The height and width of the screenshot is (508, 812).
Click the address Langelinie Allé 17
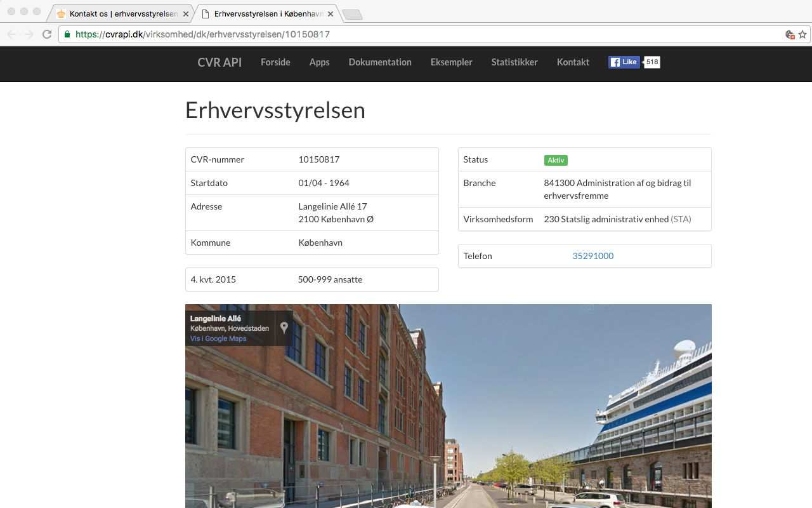tap(333, 206)
